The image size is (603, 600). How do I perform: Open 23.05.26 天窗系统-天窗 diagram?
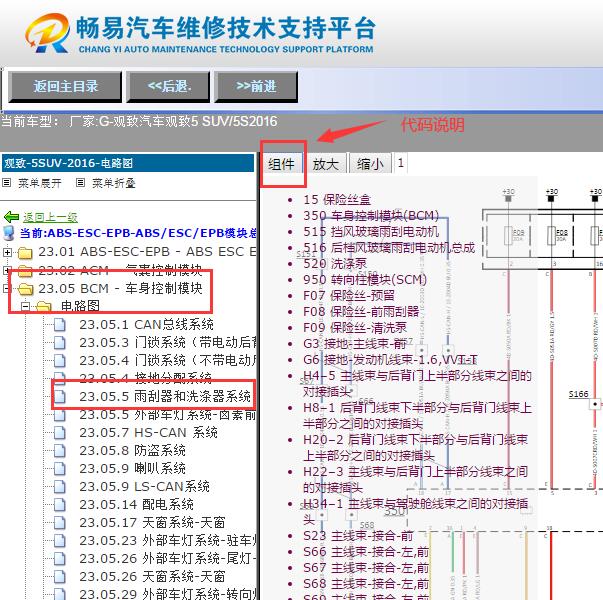point(152,576)
